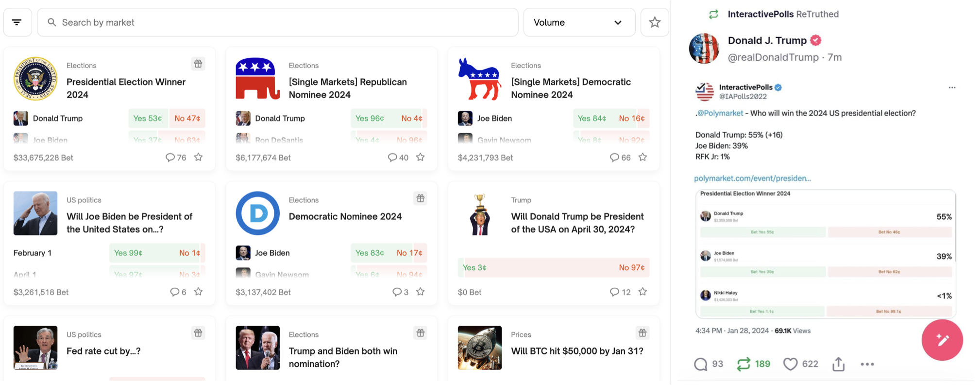Open the Volume sort dropdown

[x=579, y=22]
